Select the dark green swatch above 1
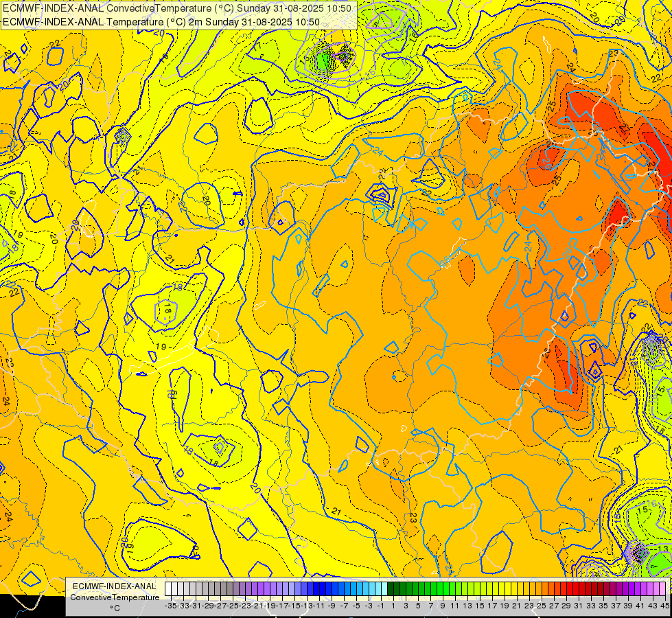The width and height of the screenshot is (672, 618). tap(391, 589)
